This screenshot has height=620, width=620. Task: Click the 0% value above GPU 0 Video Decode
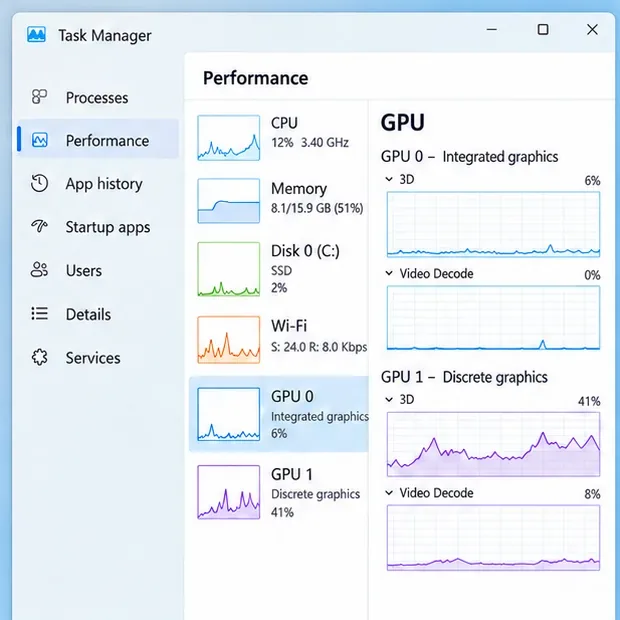592,275
